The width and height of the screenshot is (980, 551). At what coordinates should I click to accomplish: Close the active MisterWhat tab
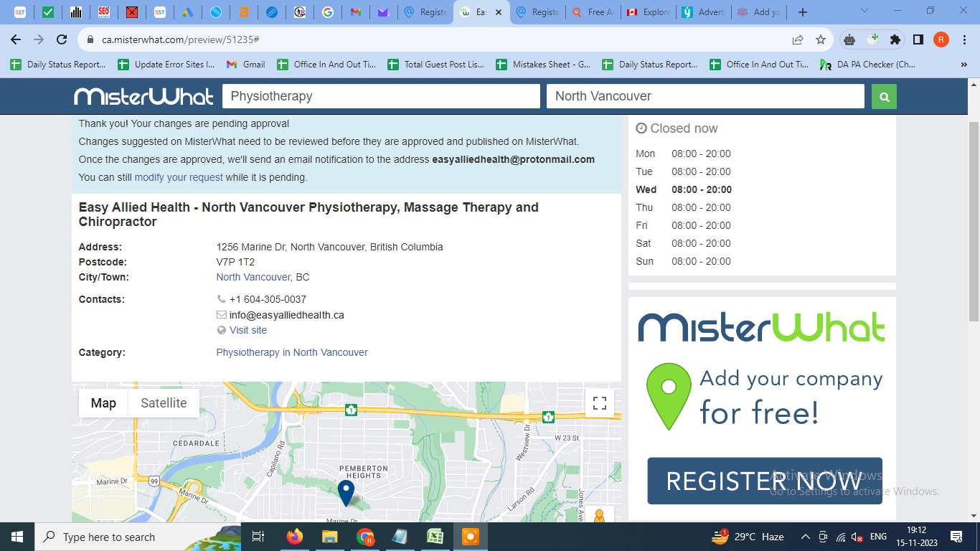pyautogui.click(x=499, y=12)
